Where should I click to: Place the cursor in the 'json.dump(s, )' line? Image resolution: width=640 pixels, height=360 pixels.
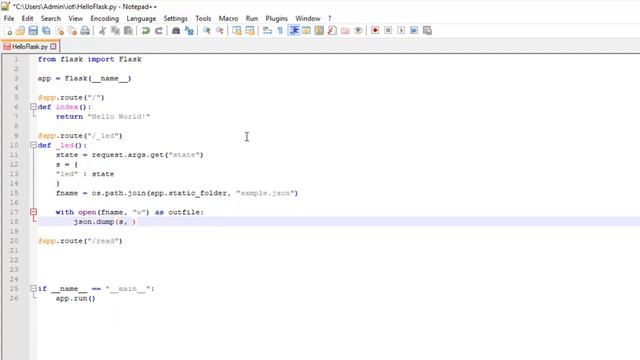(x=104, y=222)
